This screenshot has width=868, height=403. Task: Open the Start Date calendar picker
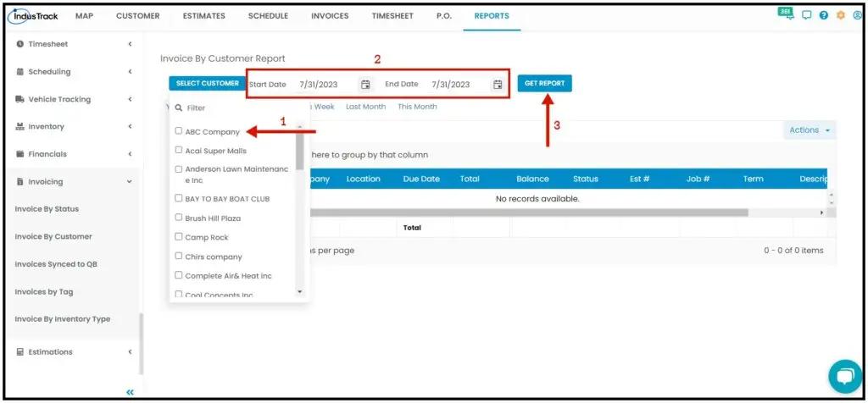[x=365, y=85]
